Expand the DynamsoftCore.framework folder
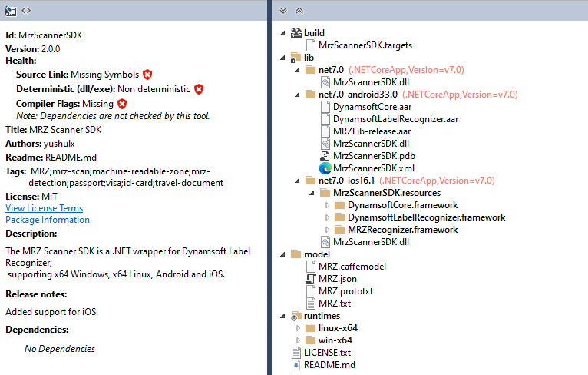 point(329,205)
